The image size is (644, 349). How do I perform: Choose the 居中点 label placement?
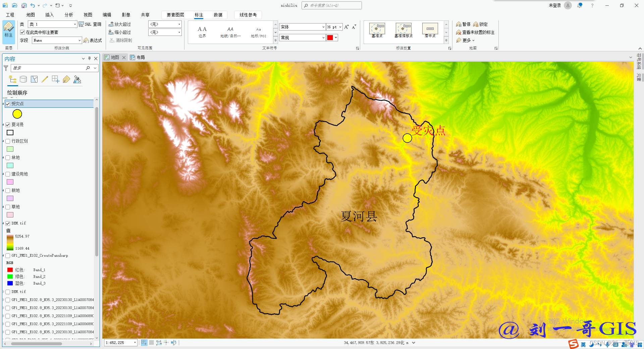tap(430, 30)
